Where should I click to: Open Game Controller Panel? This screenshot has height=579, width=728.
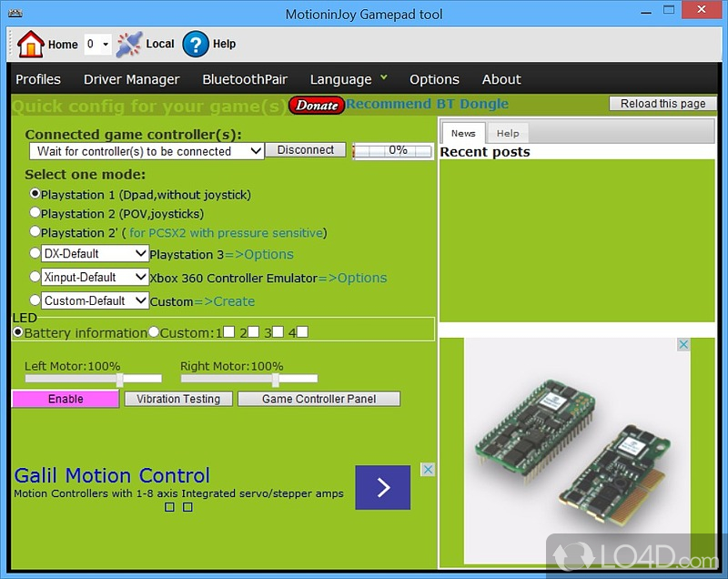[319, 399]
